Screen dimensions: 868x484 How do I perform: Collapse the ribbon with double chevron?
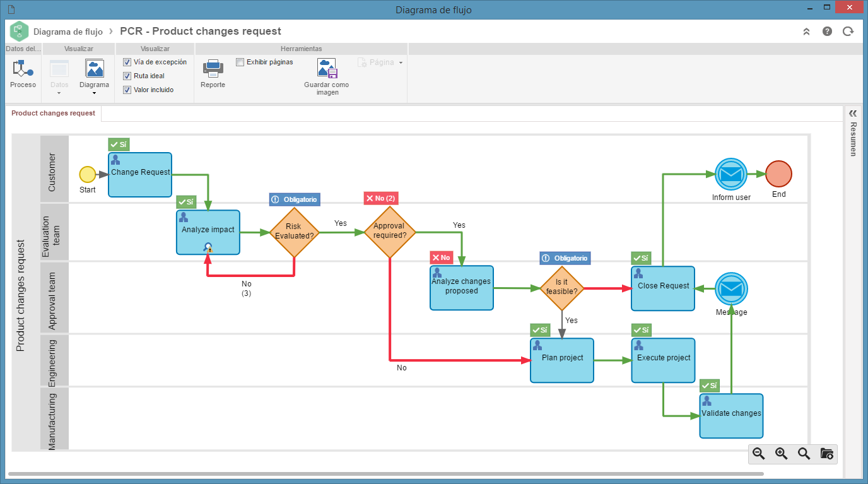(x=806, y=31)
